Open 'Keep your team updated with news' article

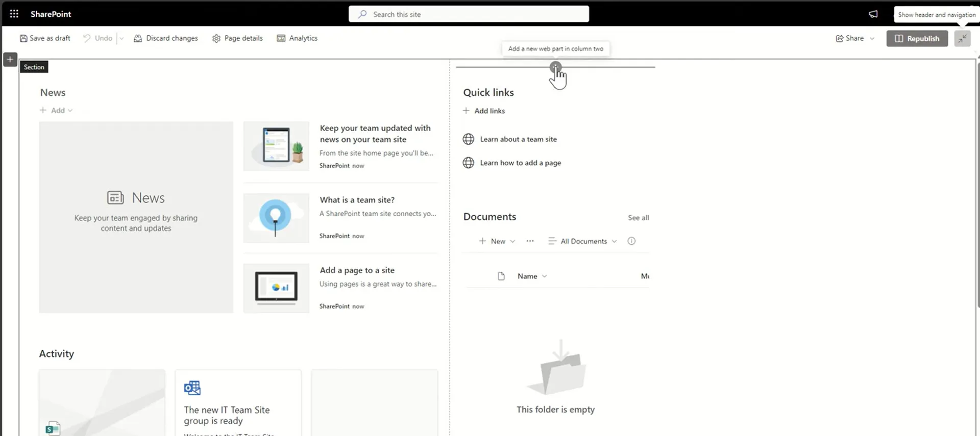coord(375,134)
